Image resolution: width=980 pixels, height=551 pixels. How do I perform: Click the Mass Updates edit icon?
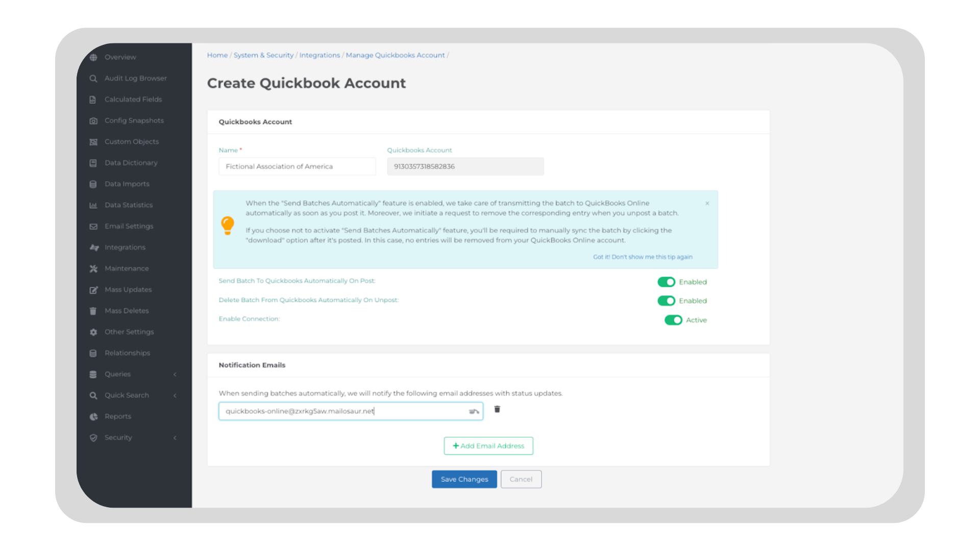(93, 290)
